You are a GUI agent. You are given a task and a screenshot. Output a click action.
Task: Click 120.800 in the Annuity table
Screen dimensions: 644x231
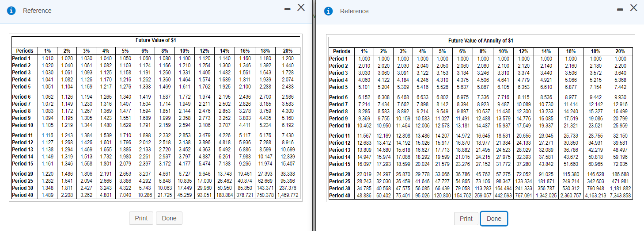tap(443, 196)
